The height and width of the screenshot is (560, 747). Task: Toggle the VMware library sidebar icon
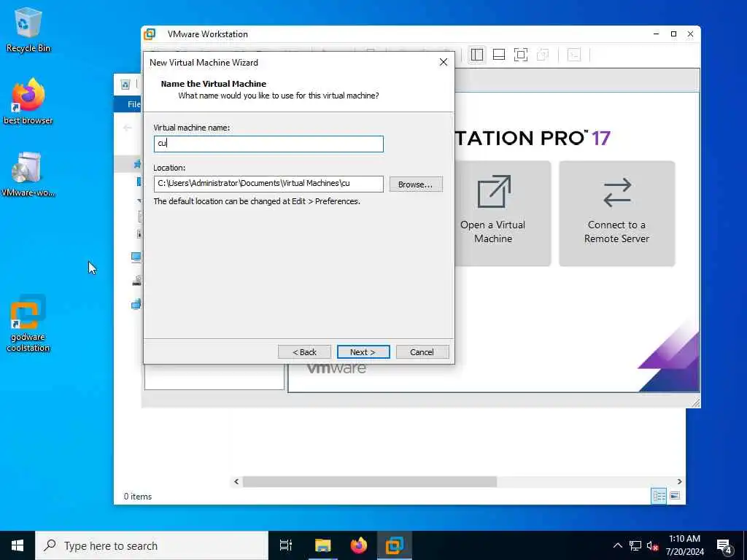[x=477, y=55]
